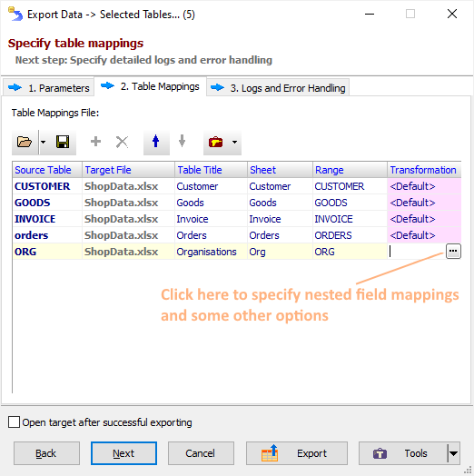Viewport: 474px width, 476px height.
Task: Click the ellipsis button in ORG row
Action: click(453, 251)
